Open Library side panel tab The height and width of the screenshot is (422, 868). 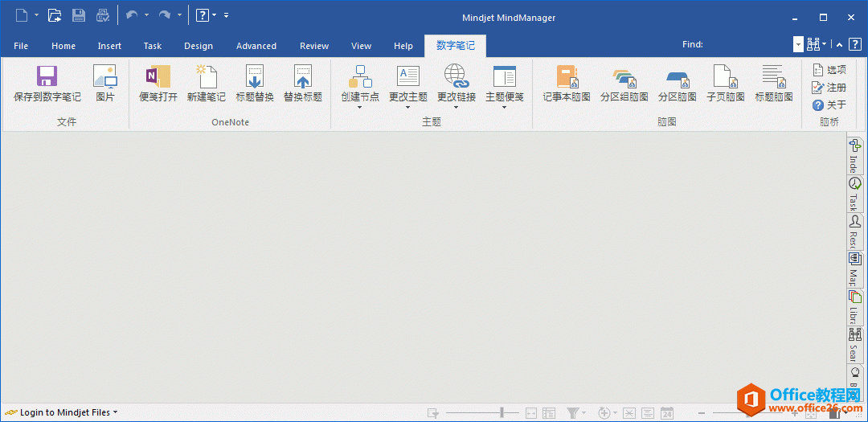tap(855, 307)
